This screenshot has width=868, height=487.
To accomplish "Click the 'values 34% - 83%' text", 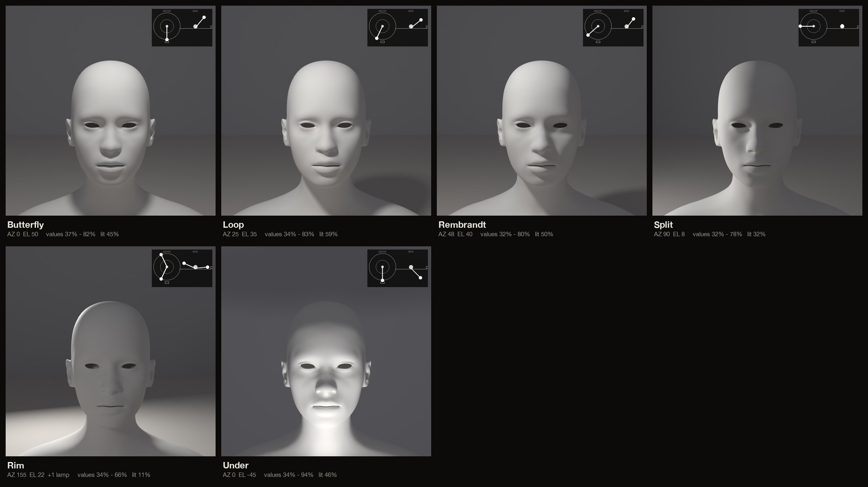I will (x=289, y=234).
